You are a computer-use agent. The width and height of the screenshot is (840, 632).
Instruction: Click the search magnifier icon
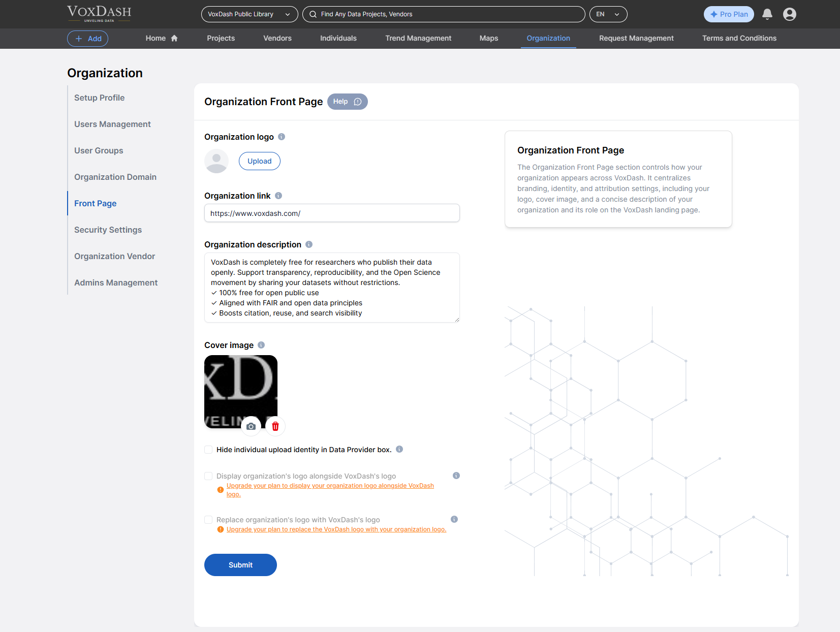tap(313, 14)
